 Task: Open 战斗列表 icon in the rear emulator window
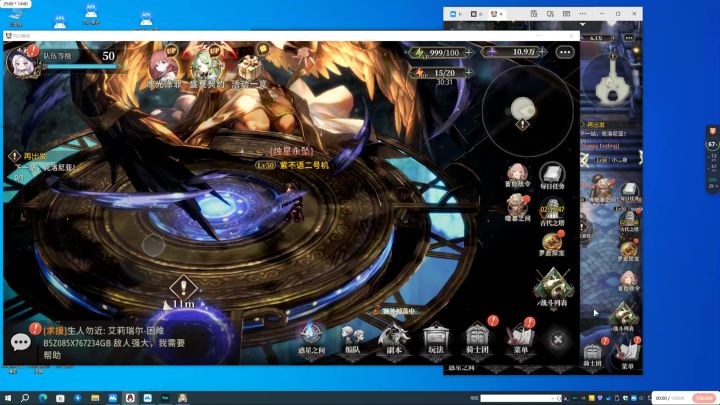[x=623, y=317]
